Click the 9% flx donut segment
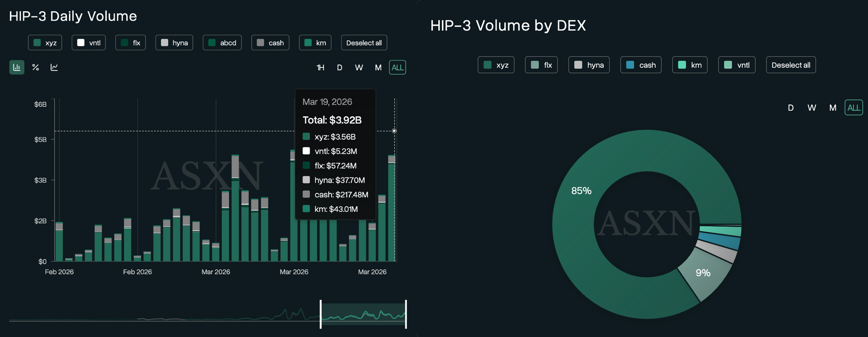868x337 pixels. [704, 273]
